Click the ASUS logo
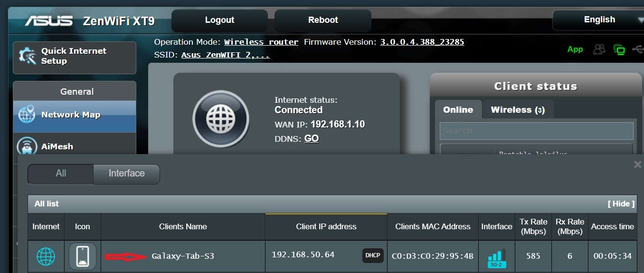Viewport: 644px width, 273px height. tap(49, 21)
